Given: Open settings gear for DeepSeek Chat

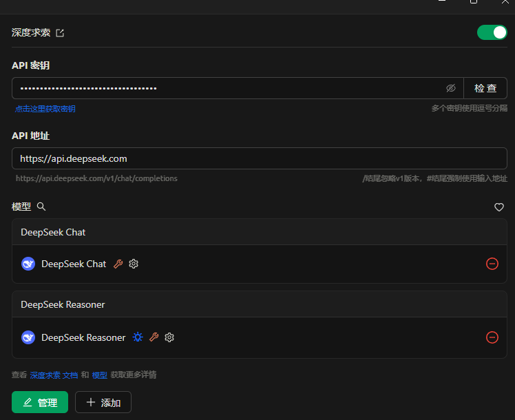Looking at the screenshot, I should pyautogui.click(x=134, y=264).
